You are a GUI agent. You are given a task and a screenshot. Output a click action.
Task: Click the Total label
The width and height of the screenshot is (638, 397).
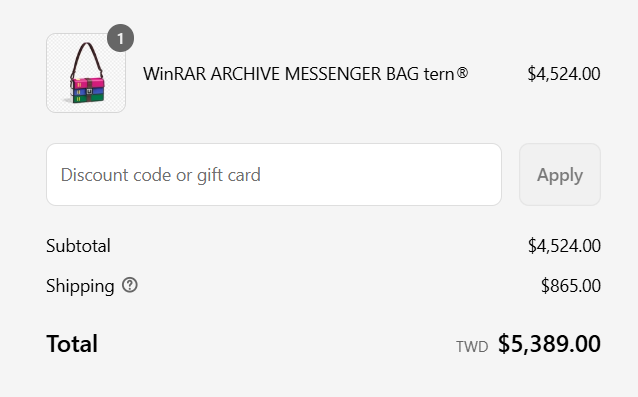pos(72,344)
